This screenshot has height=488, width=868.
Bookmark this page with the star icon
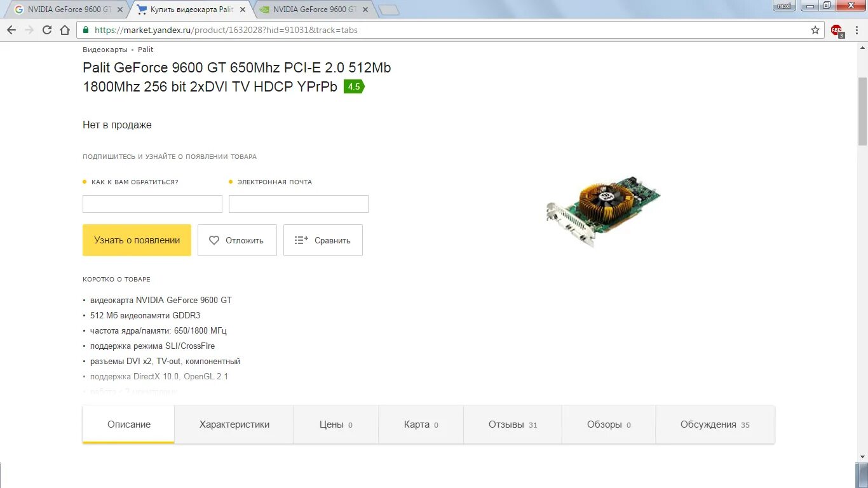(x=815, y=30)
